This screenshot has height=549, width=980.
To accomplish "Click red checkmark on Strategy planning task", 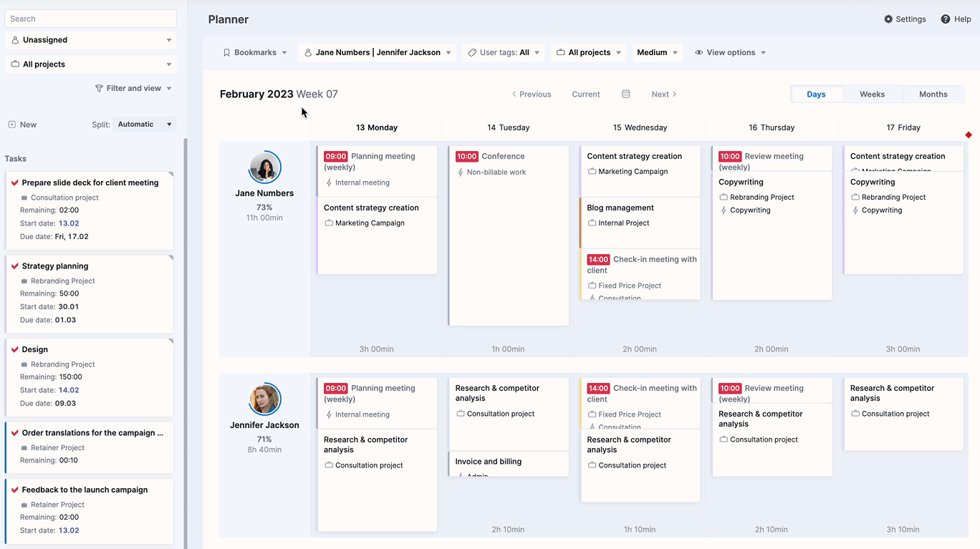I will 15,266.
